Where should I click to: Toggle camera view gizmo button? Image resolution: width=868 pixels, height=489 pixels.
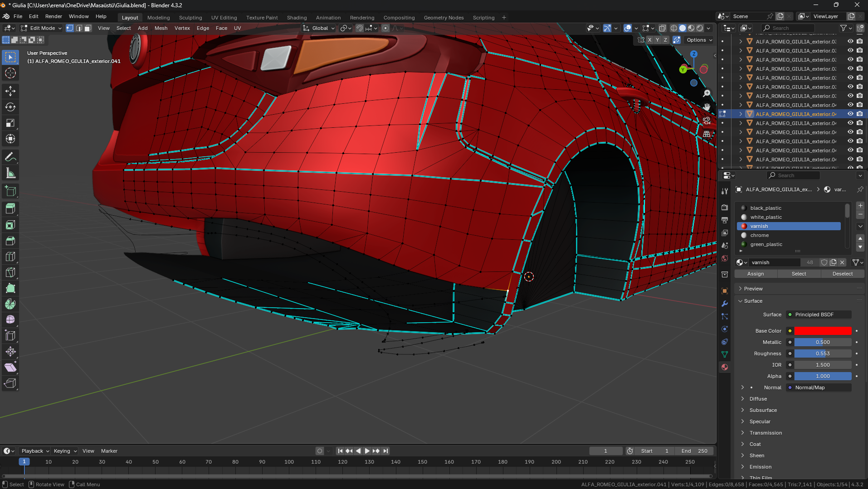pos(707,121)
